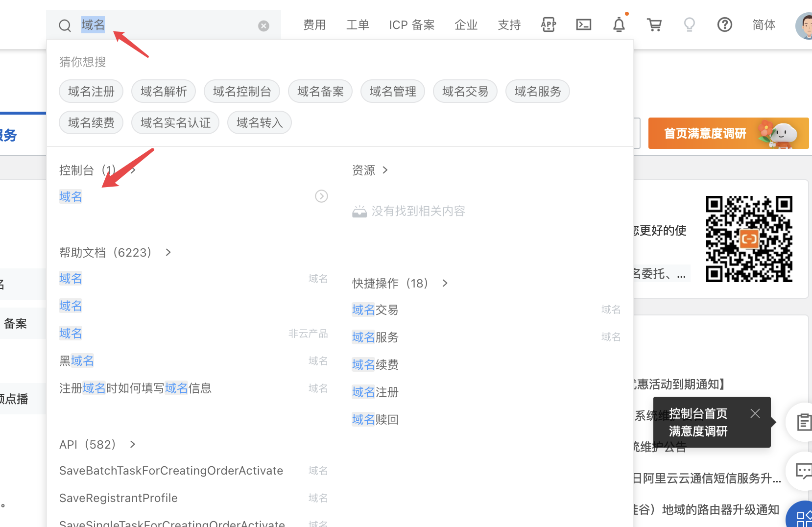Open the ICP 备案 menu
This screenshot has height=527, width=812.
412,25
